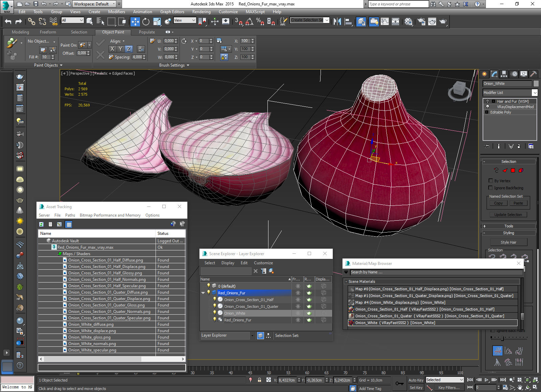Image resolution: width=541 pixels, height=392 pixels.
Task: Open the Create command panel tab
Action: point(485,74)
